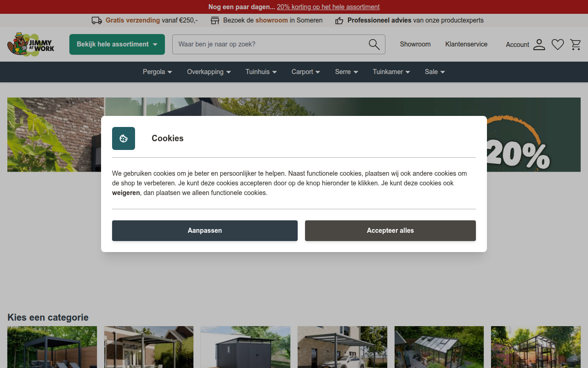
Task: Click the thumbs-up advice icon
Action: tap(339, 20)
